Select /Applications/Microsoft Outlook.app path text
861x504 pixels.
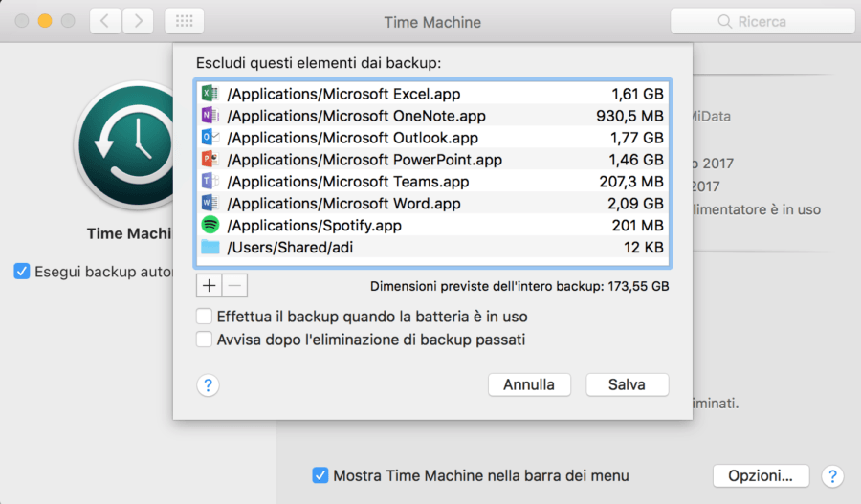pos(352,138)
